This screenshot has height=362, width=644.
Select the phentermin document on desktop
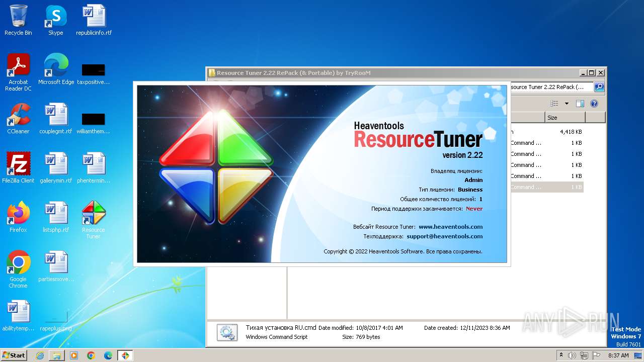[x=94, y=168]
